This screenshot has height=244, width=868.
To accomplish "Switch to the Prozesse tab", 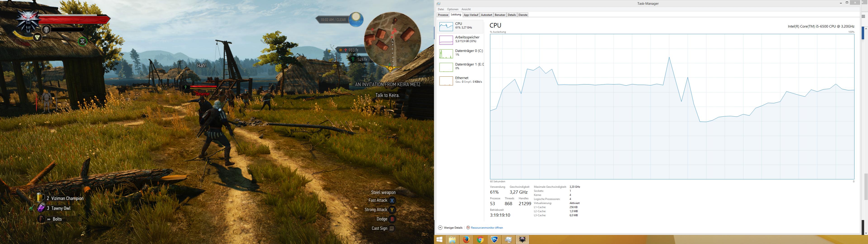I will (x=443, y=15).
